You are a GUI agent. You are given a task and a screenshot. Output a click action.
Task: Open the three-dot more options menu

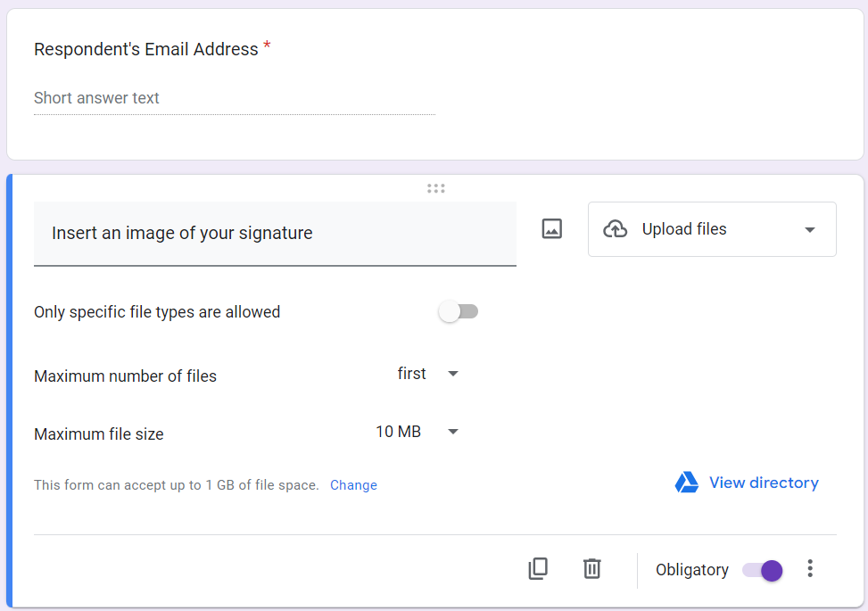point(810,568)
